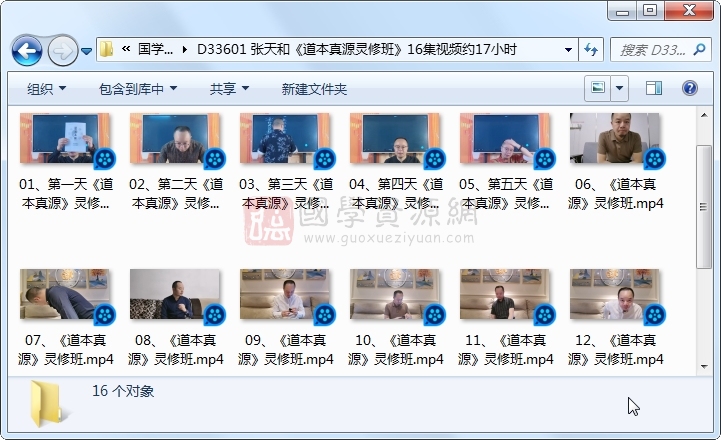Click file name 05、第五天《道本真源》灵修...

505,194
